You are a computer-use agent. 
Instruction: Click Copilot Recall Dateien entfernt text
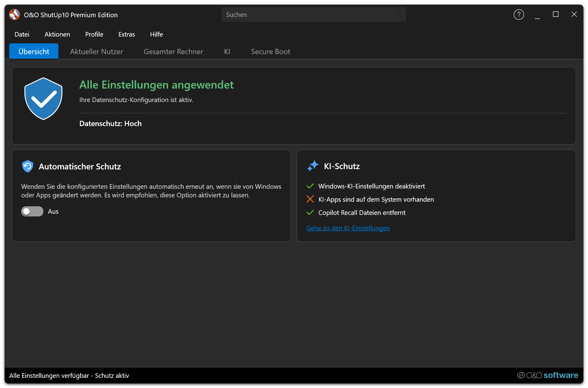pyautogui.click(x=362, y=212)
